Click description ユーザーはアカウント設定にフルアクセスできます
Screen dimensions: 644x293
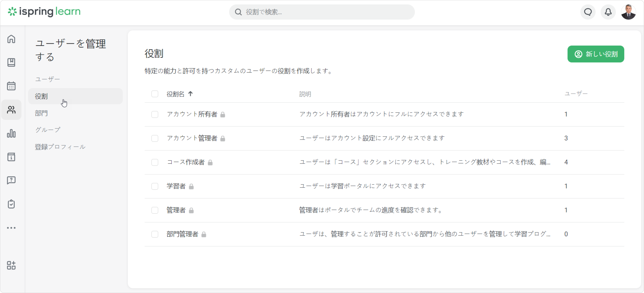point(372,138)
